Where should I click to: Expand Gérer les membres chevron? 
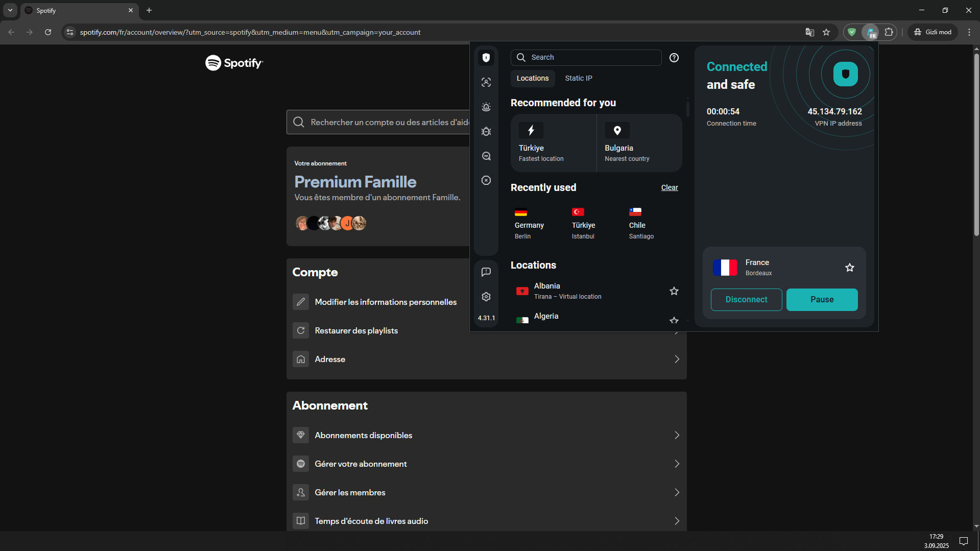(x=677, y=492)
